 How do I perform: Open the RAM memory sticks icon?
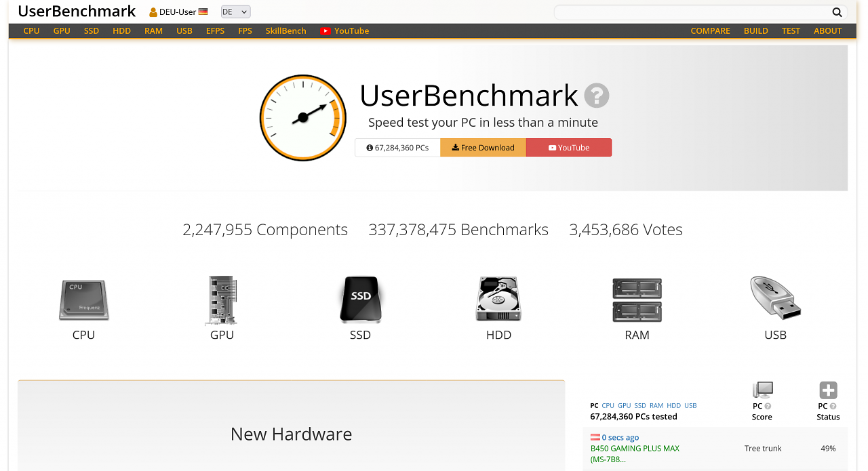pos(637,300)
